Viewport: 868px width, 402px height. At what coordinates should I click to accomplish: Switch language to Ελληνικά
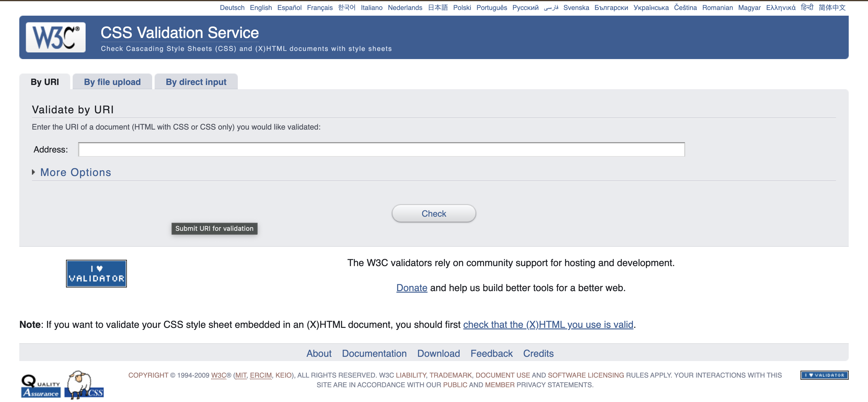[781, 8]
